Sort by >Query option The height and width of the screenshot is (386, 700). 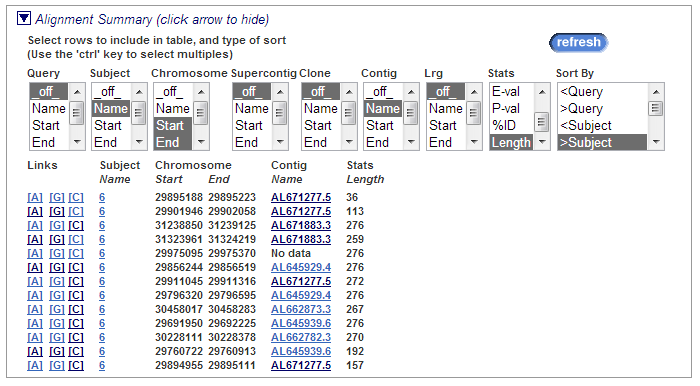[602, 108]
